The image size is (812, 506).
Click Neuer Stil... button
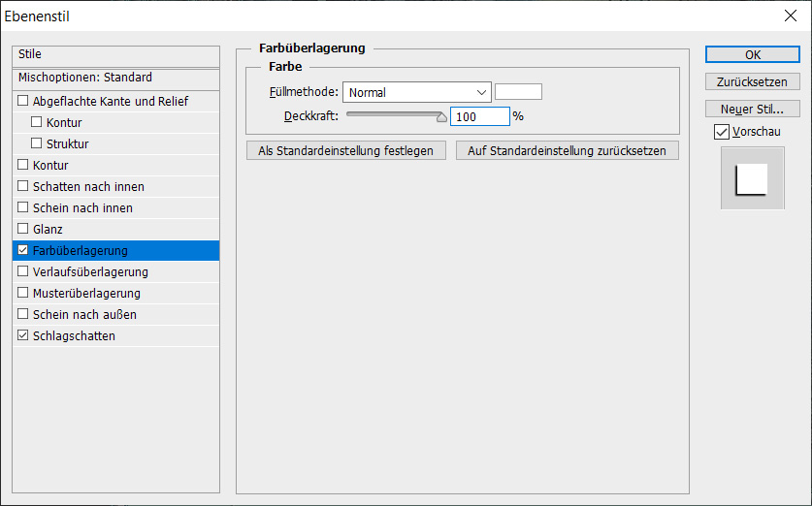click(x=752, y=109)
